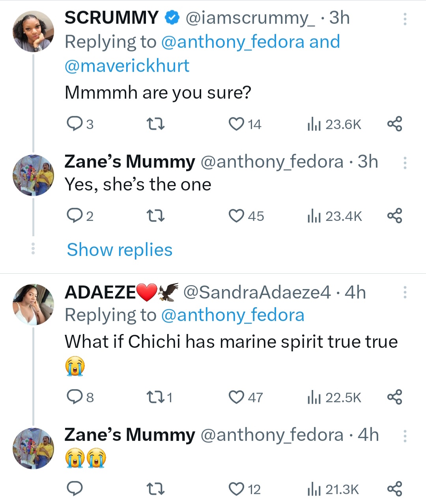This screenshot has height=504, width=426.
Task: View analytics for the 21.3K views tweet
Action: (x=314, y=489)
